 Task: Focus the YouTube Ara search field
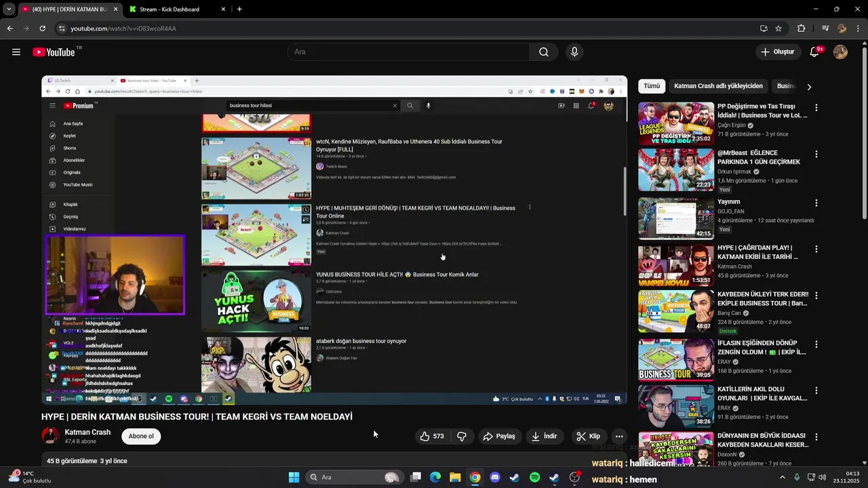408,52
